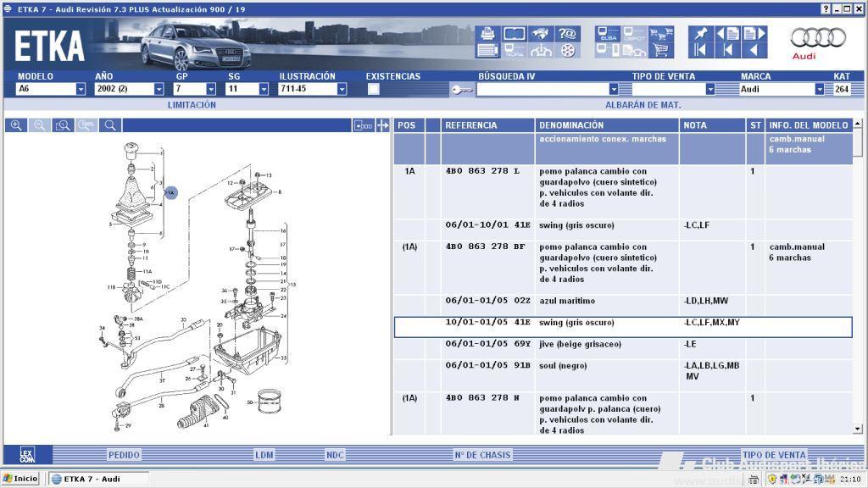868x488 pixels.
Task: Click the ETKA 7 - Audi taskbar button
Action: tap(98, 479)
